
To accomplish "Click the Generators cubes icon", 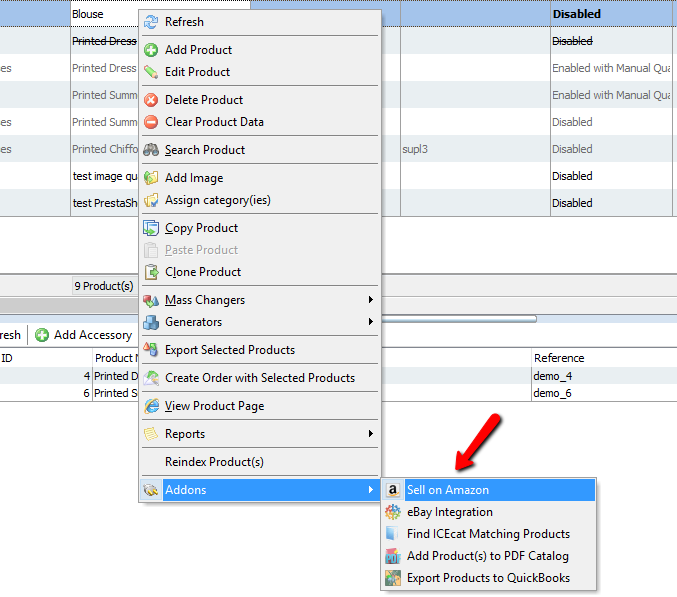I will (151, 322).
